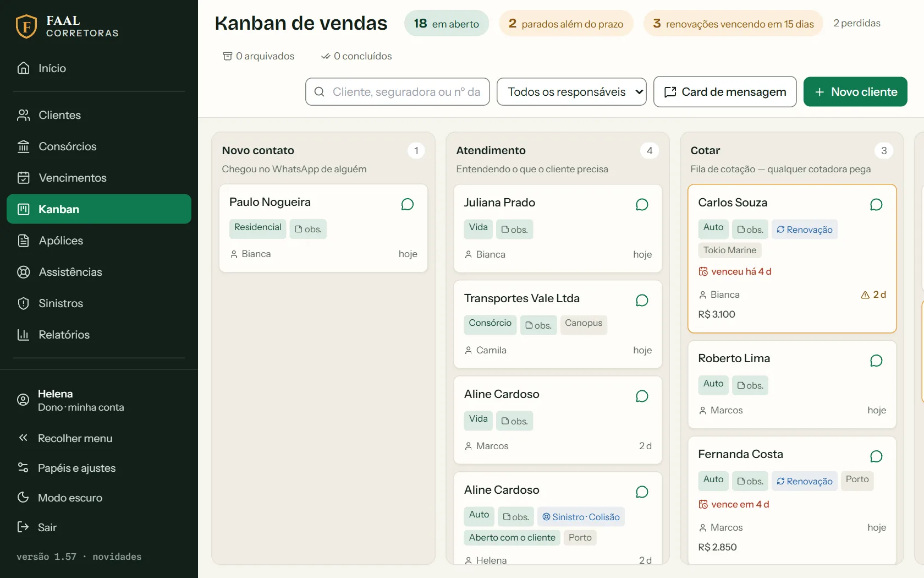Open chat icon on Fernanda Costa card
Screen dimensions: 924x578
(x=876, y=456)
